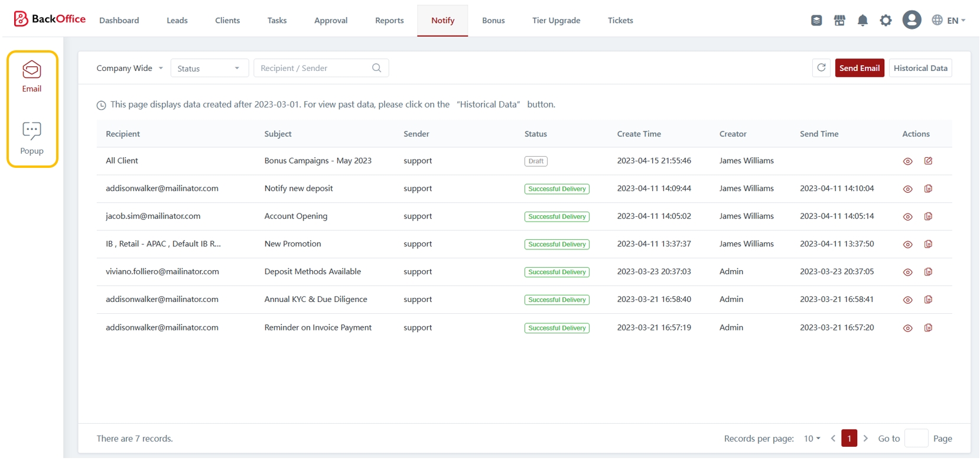View the Account Opening email details
The width and height of the screenshot is (980, 461).
pos(908,216)
